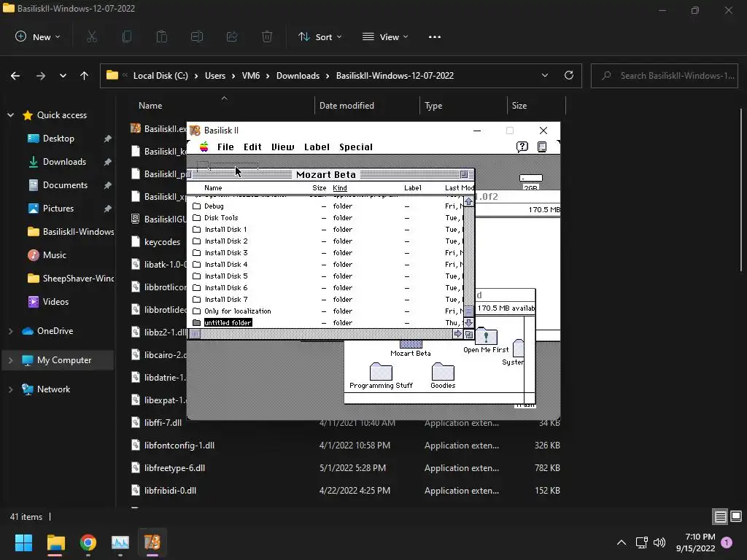The width and height of the screenshot is (747, 560).
Task: Open the Balloon Help menu icon
Action: [x=522, y=147]
